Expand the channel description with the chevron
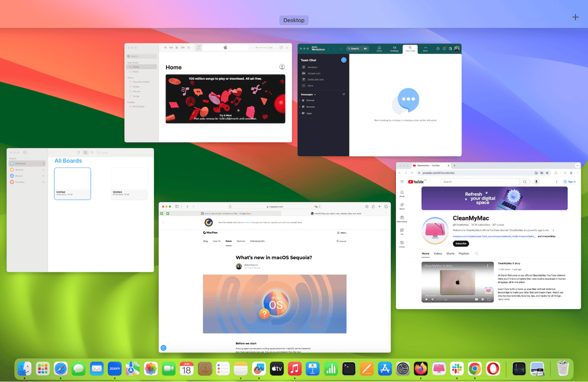 [553, 230]
